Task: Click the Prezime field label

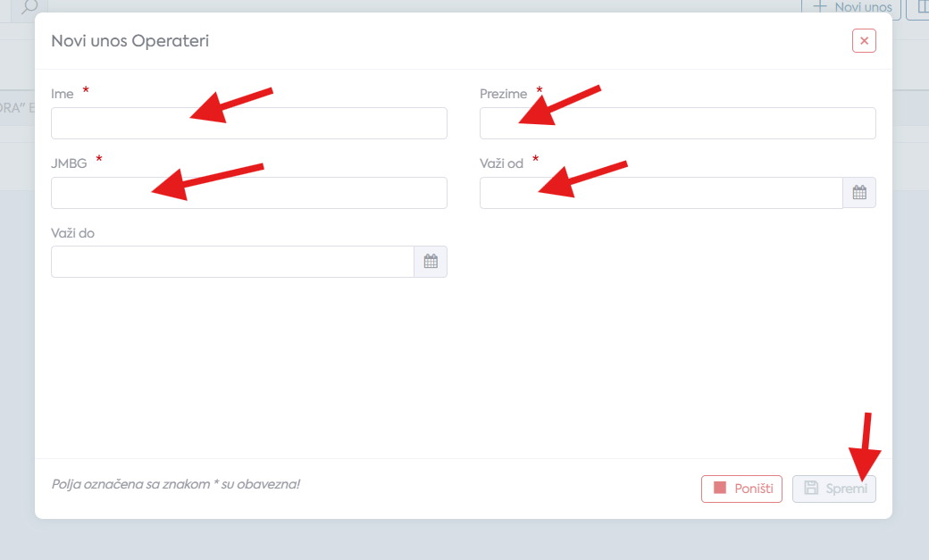Action: coord(503,94)
